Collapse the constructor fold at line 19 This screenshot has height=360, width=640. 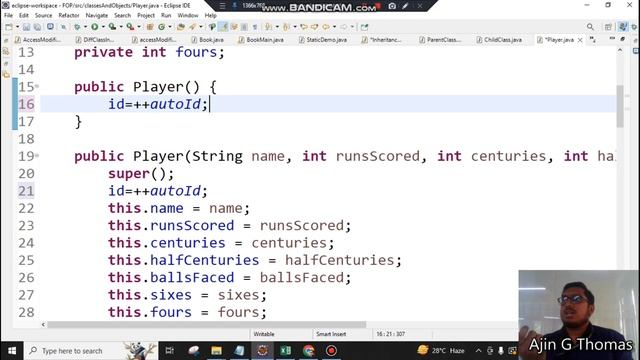(x=37, y=156)
